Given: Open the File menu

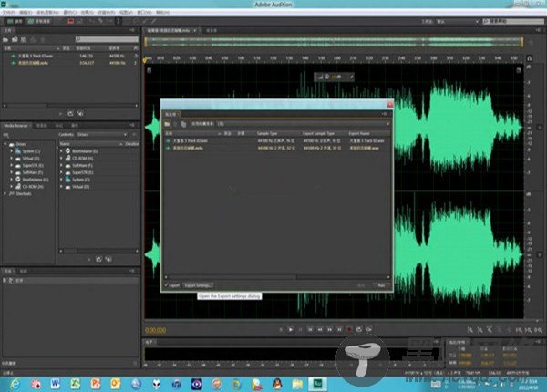Looking at the screenshot, I should click(8, 13).
